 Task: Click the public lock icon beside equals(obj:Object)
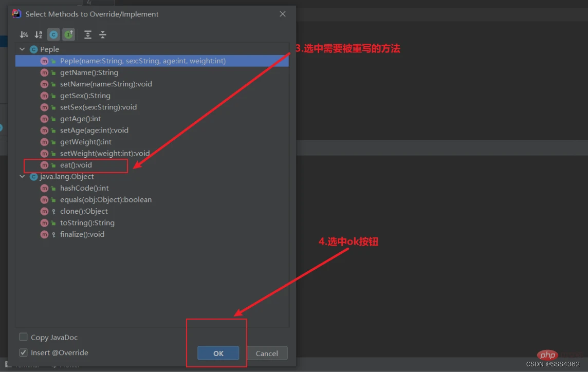tap(53, 200)
